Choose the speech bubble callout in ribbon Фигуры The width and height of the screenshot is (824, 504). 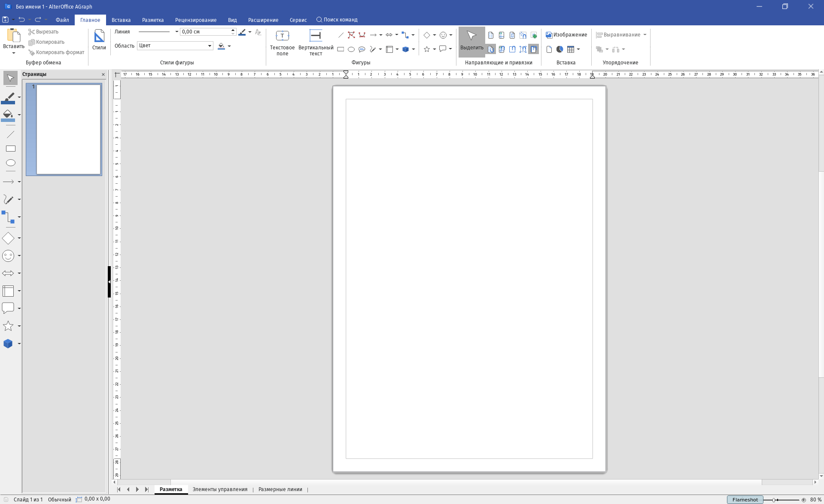362,49
